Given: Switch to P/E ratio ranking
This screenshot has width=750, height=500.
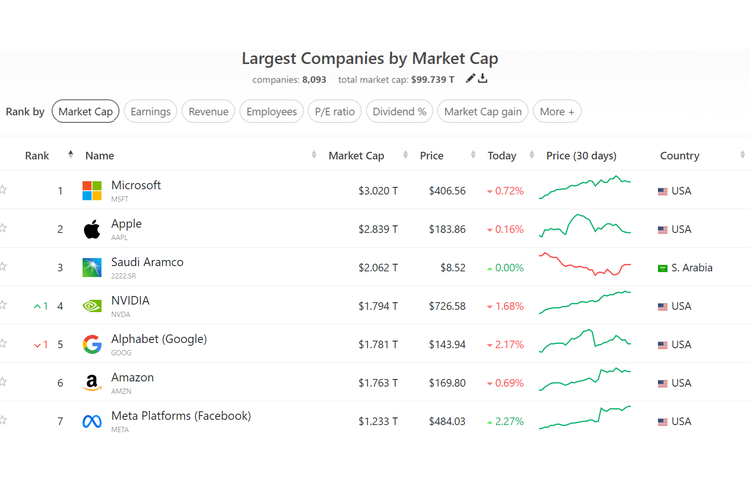Looking at the screenshot, I should (x=334, y=112).
